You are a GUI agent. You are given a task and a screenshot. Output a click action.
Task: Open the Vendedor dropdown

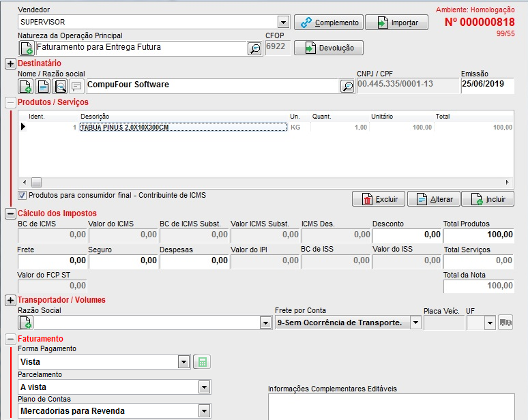click(x=283, y=22)
